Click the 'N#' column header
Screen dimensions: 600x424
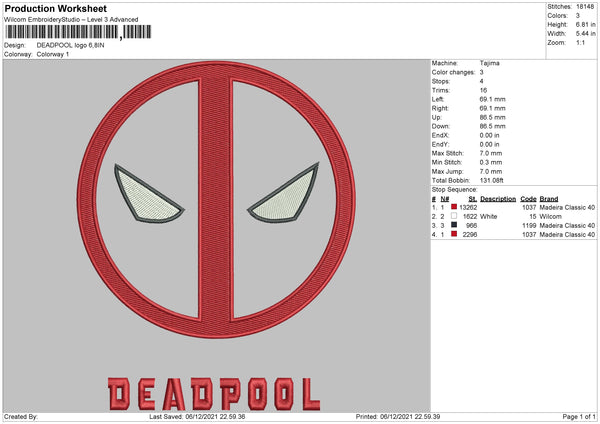[x=445, y=199]
